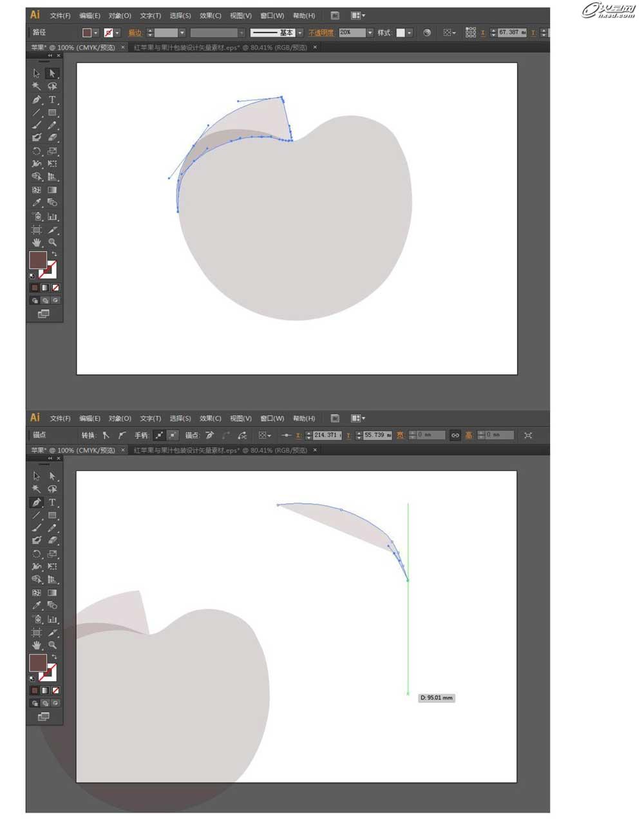Toggle the constrain width and height link

[x=455, y=436]
